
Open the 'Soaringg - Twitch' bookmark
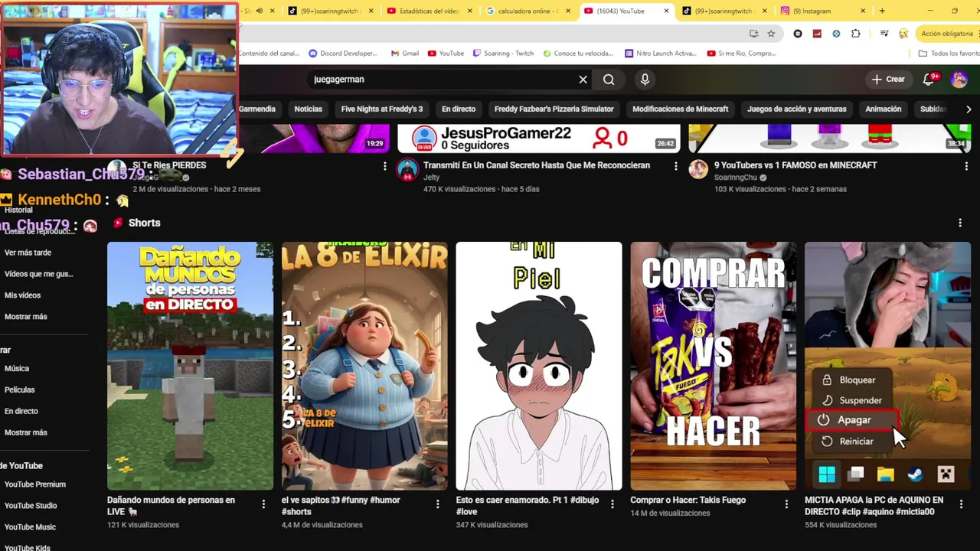click(503, 54)
